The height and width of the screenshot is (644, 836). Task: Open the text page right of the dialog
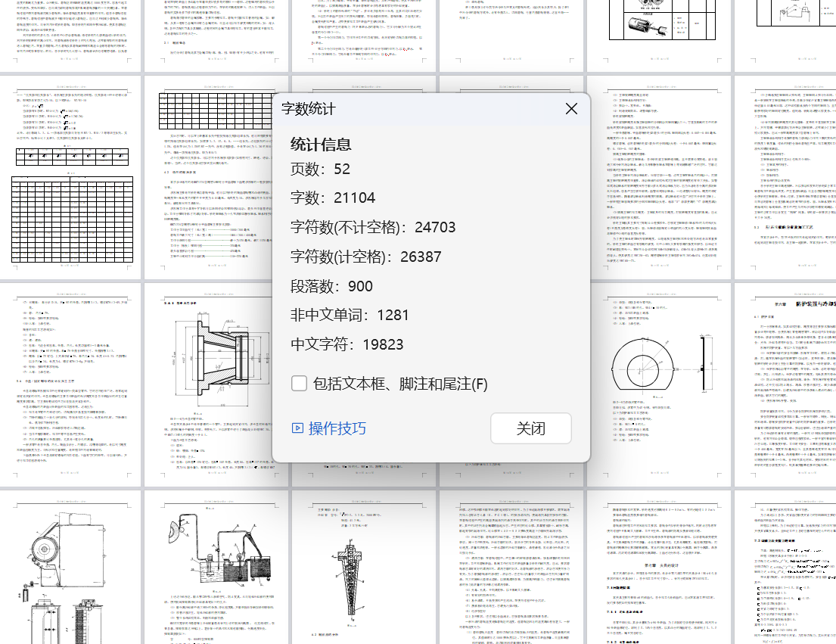point(660,178)
